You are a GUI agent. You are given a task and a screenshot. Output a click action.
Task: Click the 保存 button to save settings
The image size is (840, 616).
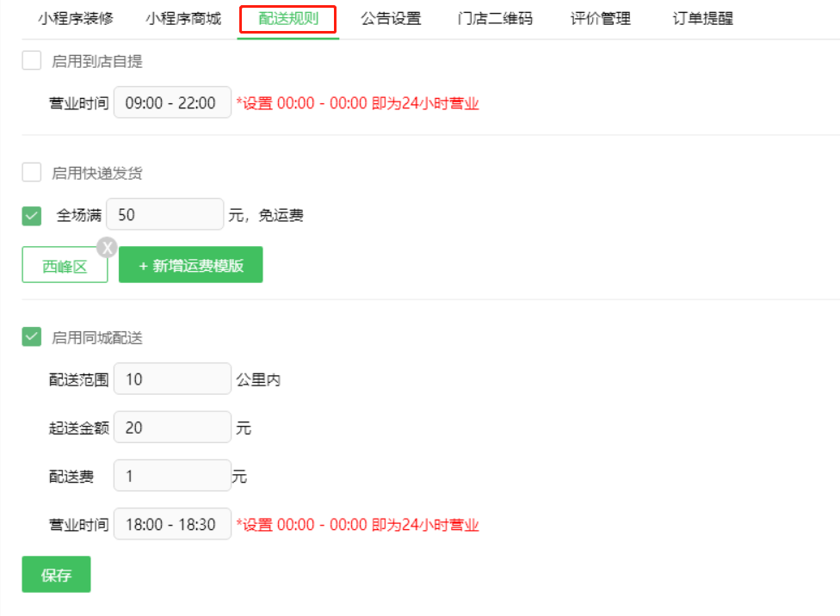(56, 574)
